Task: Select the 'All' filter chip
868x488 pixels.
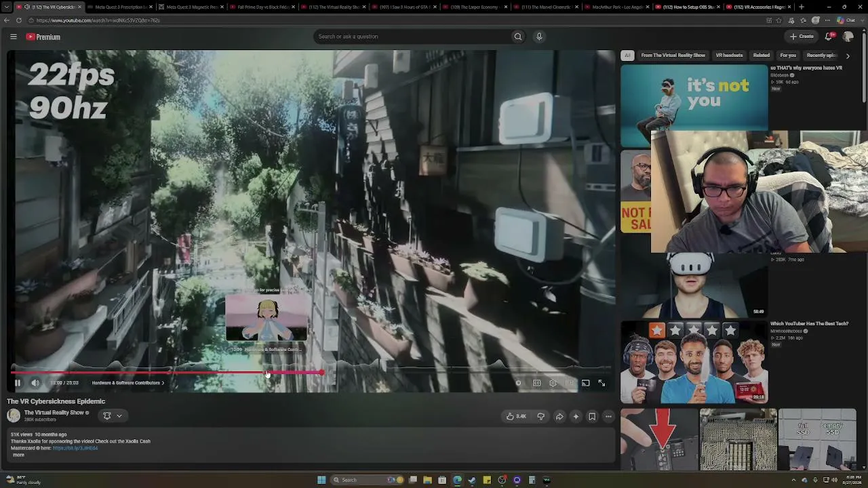Action: click(627, 56)
